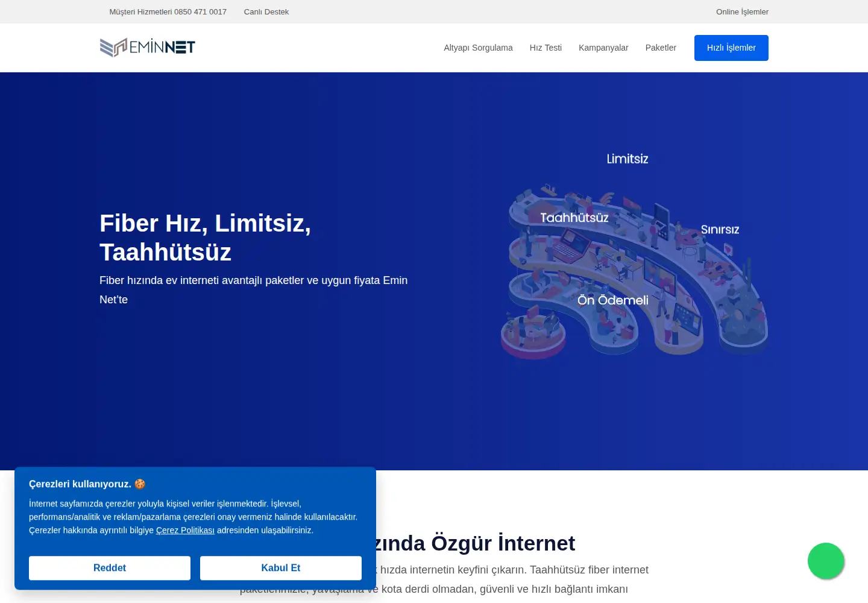Screen dimensions: 868x603
Task: Click the 'Taahhütsüz' label on illustration
Action: [574, 217]
